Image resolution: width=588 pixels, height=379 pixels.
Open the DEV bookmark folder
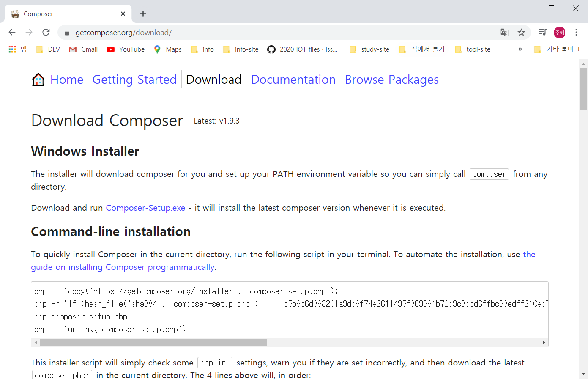tap(48, 49)
